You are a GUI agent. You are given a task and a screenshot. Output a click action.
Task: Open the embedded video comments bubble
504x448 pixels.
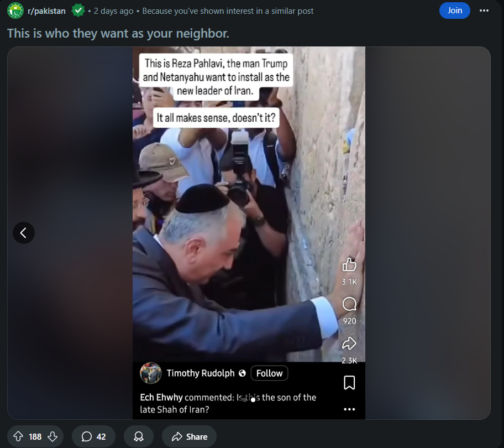[x=349, y=304]
